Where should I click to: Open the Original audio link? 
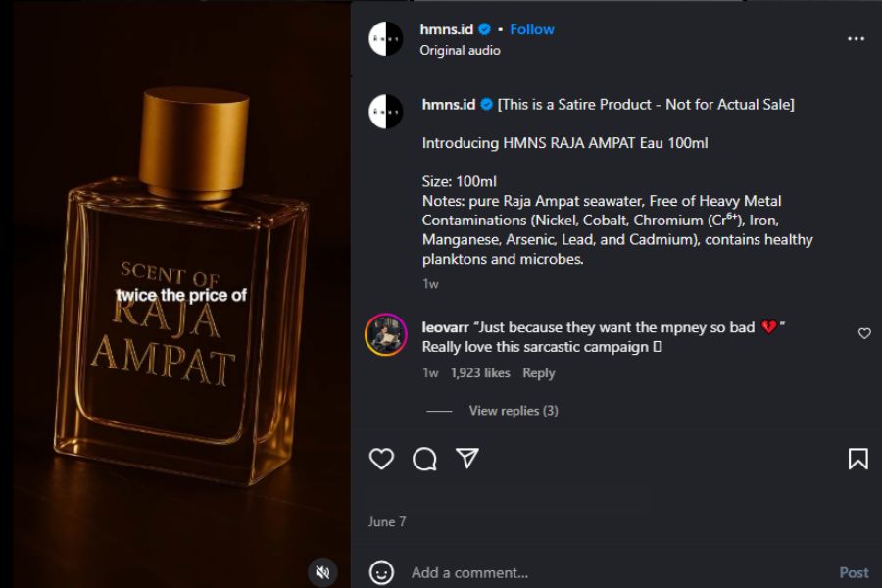click(460, 51)
